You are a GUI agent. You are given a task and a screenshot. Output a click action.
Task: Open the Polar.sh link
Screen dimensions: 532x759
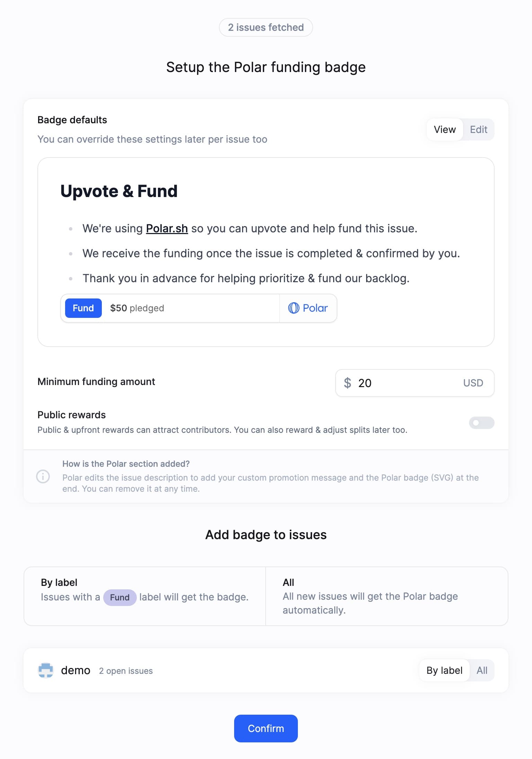pyautogui.click(x=167, y=229)
